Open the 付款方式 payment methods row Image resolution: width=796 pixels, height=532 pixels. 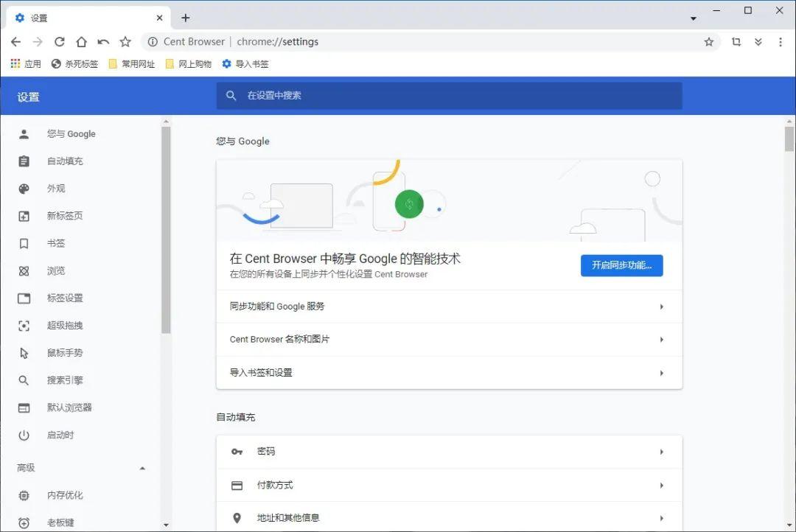click(x=450, y=486)
